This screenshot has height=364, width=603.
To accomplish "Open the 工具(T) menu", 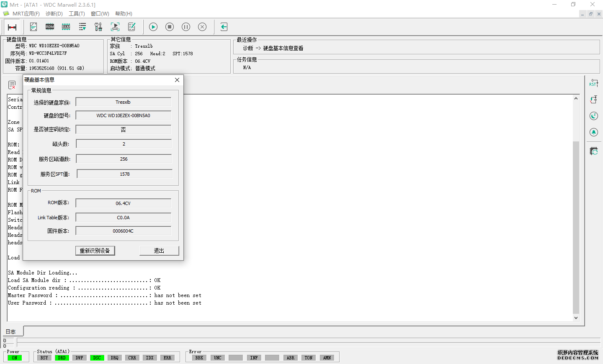I will point(77,14).
